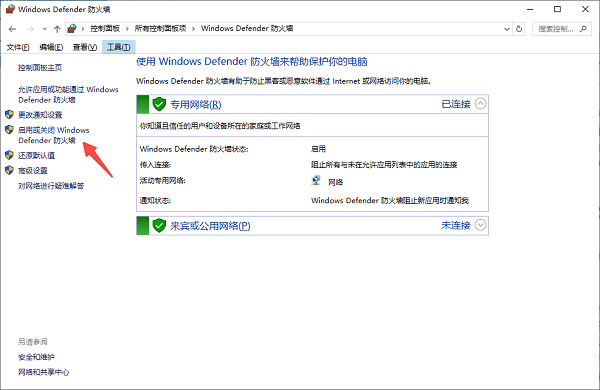The image size is (600, 390).
Task: Open 更改通知设置 link
Action: (40, 115)
